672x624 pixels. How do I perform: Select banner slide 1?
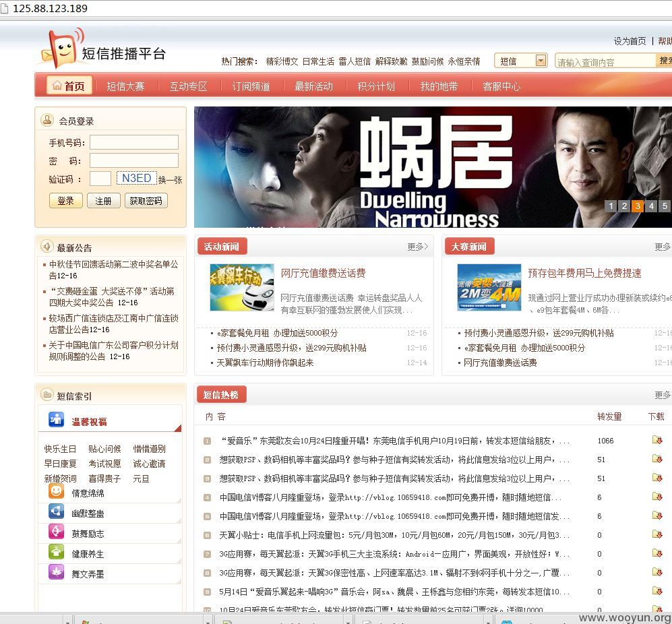pyautogui.click(x=611, y=206)
